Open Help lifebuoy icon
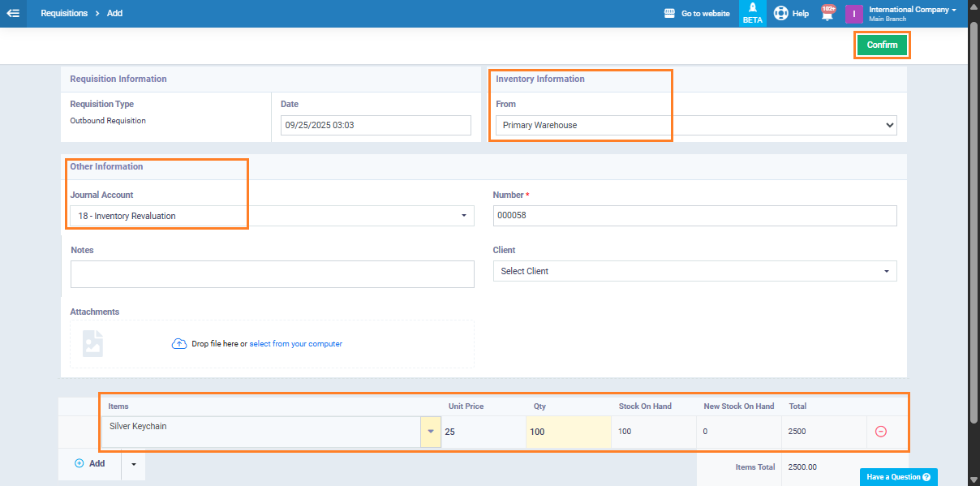This screenshot has width=980, height=486. (x=781, y=13)
